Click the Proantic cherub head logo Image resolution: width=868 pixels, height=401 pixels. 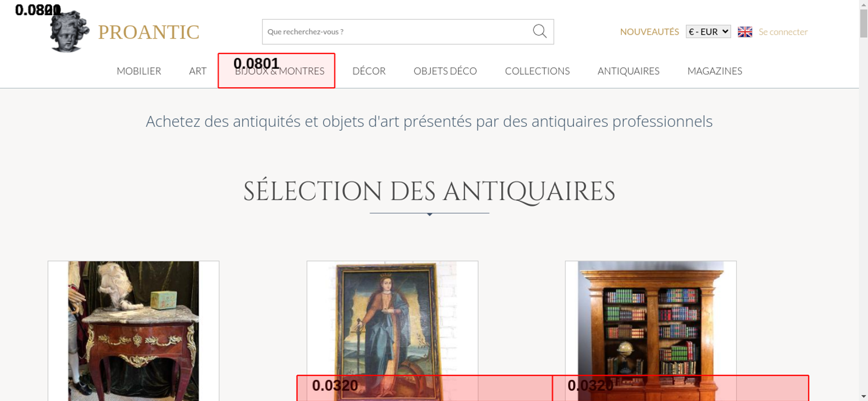click(69, 31)
